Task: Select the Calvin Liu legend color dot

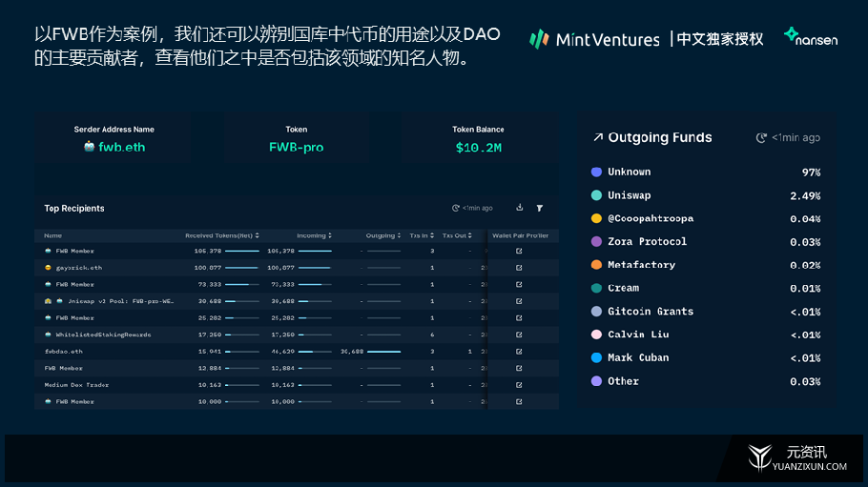Action: pos(596,335)
